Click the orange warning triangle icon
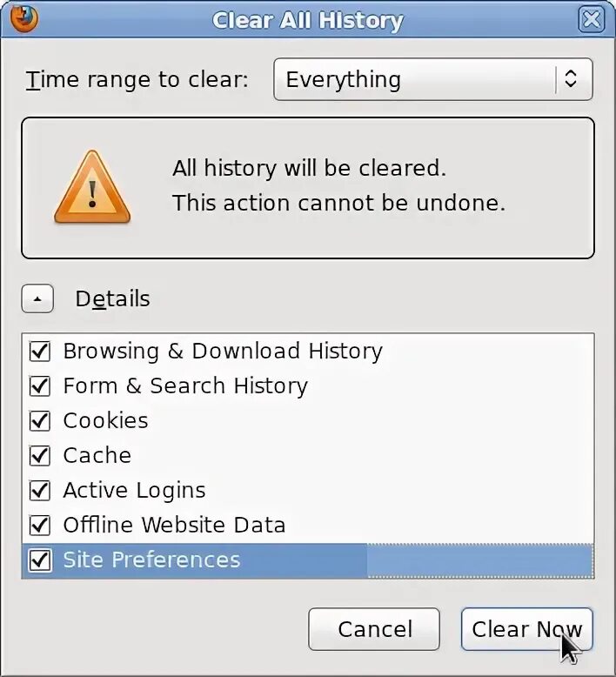Screen dimensions: 616x677 (91, 188)
